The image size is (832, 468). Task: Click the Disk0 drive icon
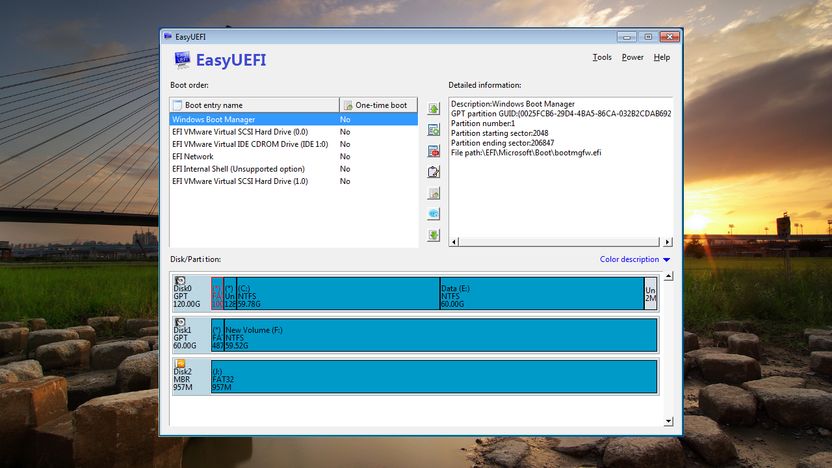click(x=180, y=281)
